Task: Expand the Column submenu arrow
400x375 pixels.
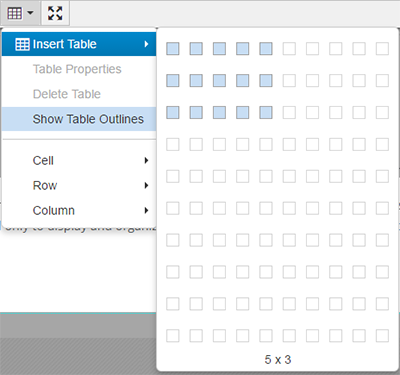Action: [146, 210]
